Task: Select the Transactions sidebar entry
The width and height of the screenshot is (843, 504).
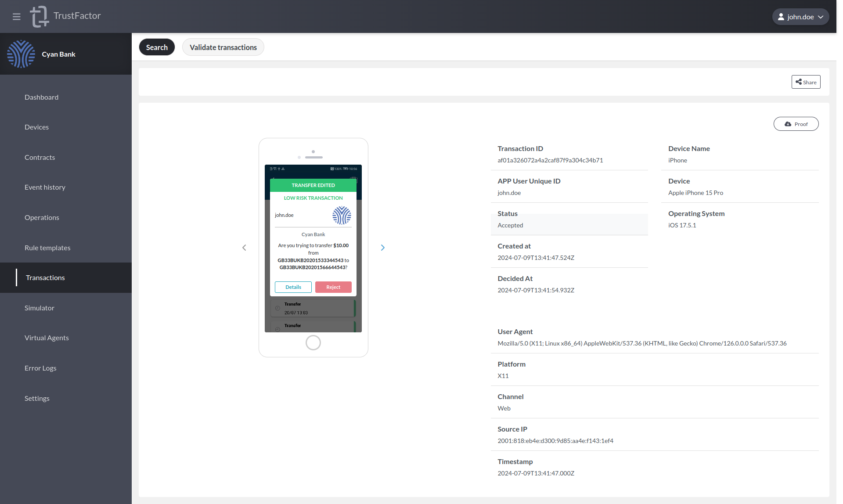Action: tap(45, 277)
